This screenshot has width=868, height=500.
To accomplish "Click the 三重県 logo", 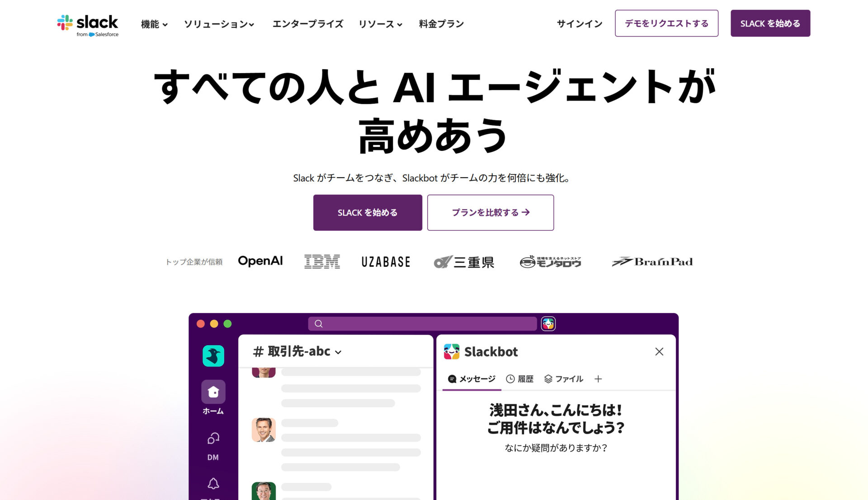I will click(464, 262).
